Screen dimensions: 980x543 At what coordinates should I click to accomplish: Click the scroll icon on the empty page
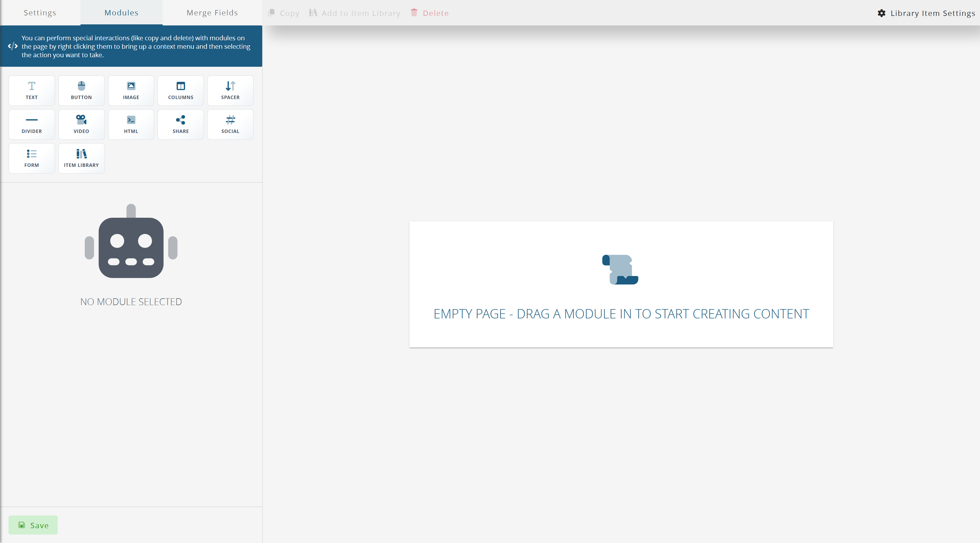coord(620,269)
